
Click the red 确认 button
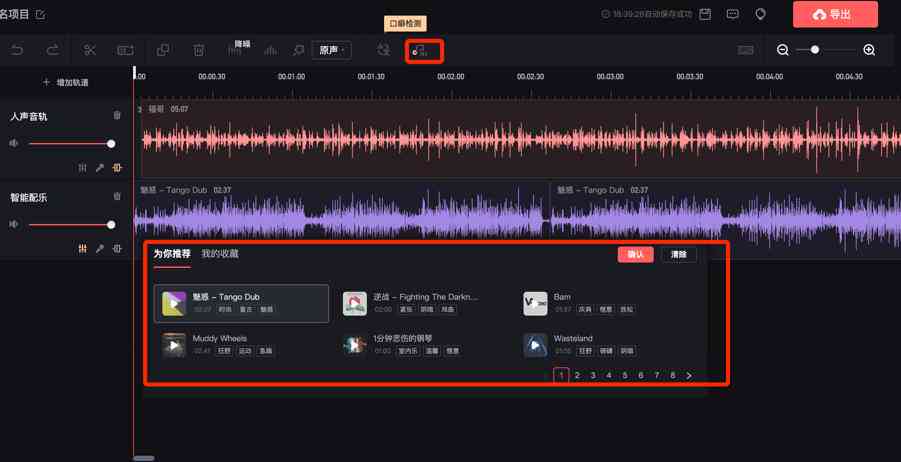coord(636,255)
